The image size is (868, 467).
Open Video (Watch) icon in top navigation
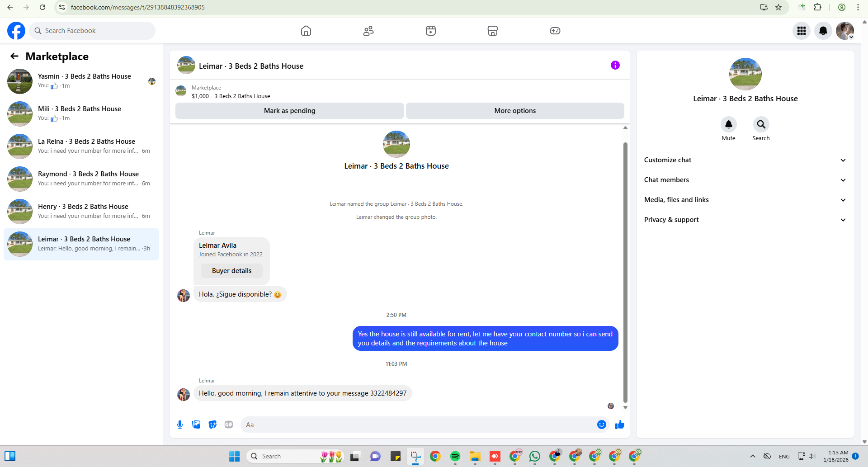(x=431, y=31)
